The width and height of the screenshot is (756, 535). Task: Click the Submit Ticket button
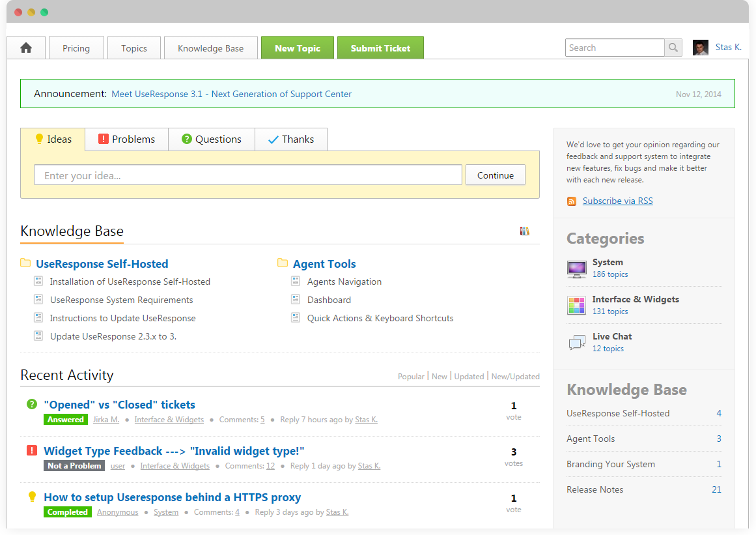[380, 48]
